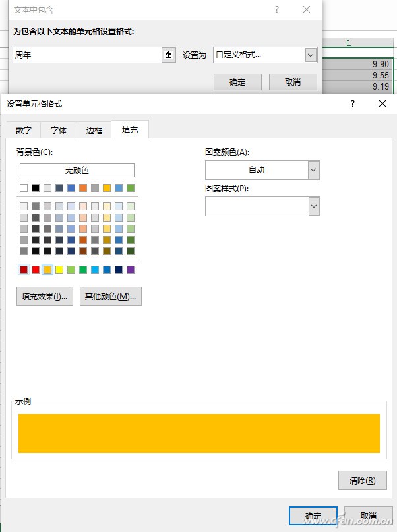Select the black swatch in the top theme row
Image resolution: width=397 pixels, height=532 pixels.
click(x=36, y=188)
